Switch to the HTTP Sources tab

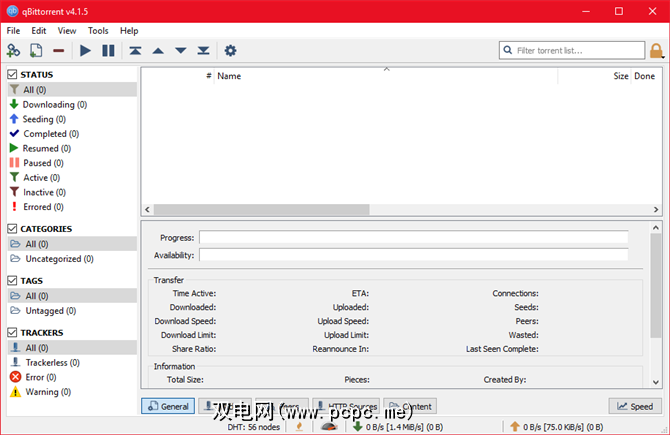(x=346, y=406)
